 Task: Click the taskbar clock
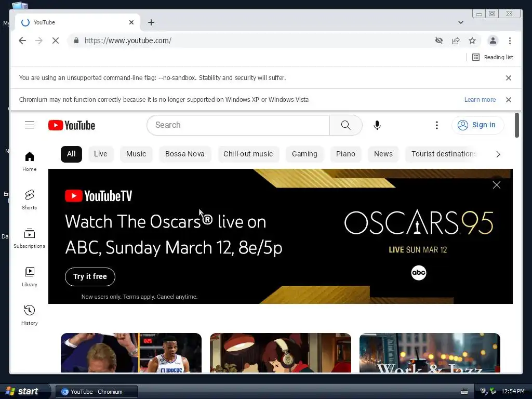tap(513, 392)
